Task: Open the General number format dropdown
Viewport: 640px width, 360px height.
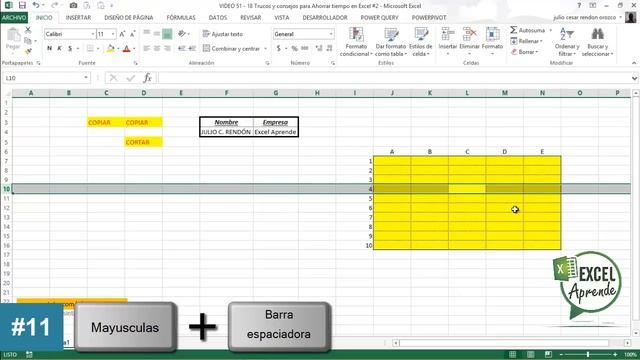Action: pos(331,34)
